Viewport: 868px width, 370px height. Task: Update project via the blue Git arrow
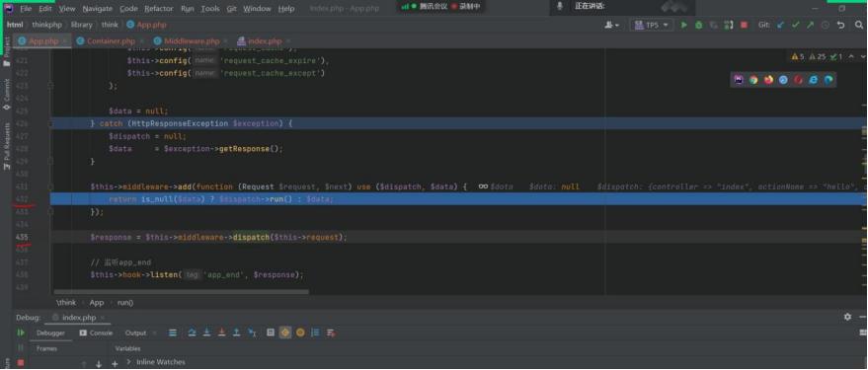click(x=781, y=25)
